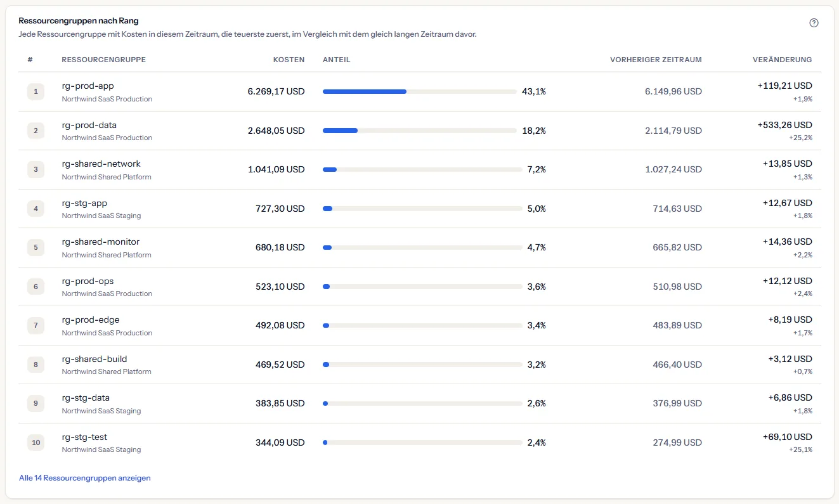The width and height of the screenshot is (839, 504).
Task: Click rg-stg-test resource group name
Action: [85, 437]
